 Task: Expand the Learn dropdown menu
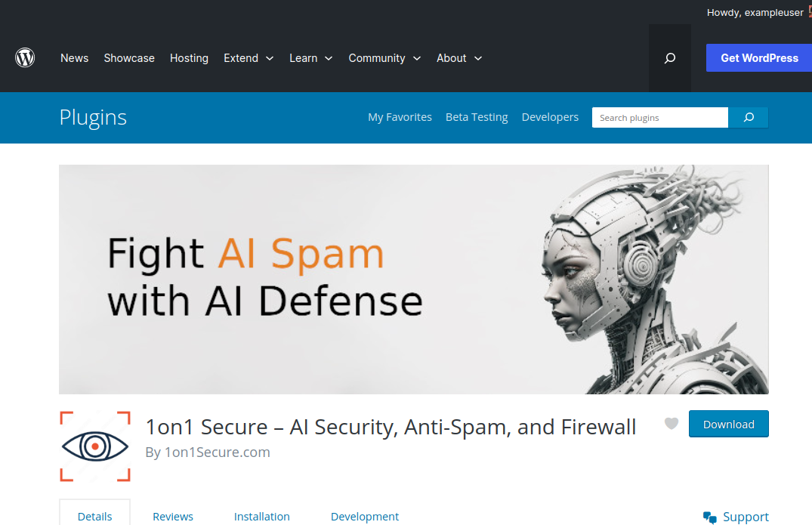[x=310, y=58]
